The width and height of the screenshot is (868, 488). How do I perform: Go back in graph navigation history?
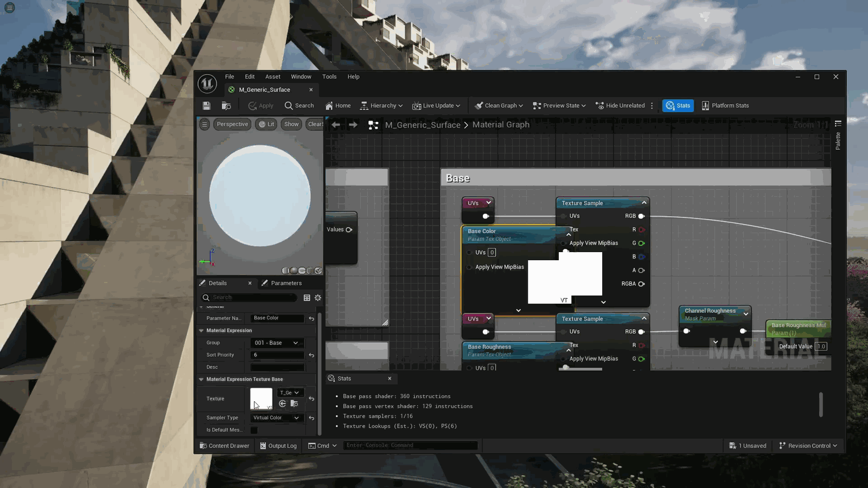336,125
